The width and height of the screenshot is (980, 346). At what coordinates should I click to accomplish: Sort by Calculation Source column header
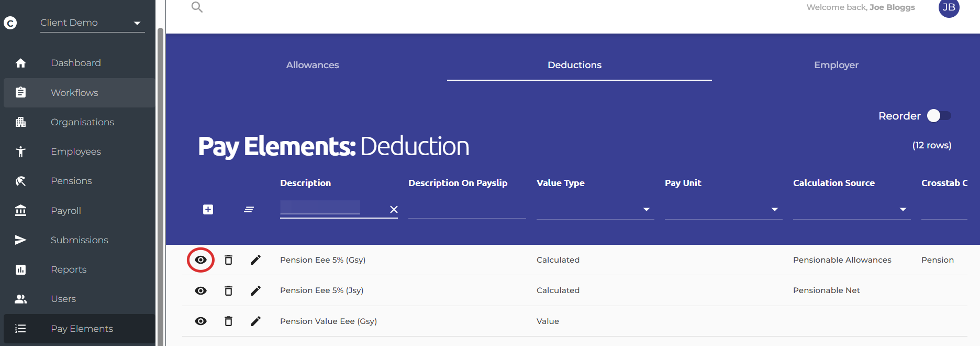coord(833,183)
